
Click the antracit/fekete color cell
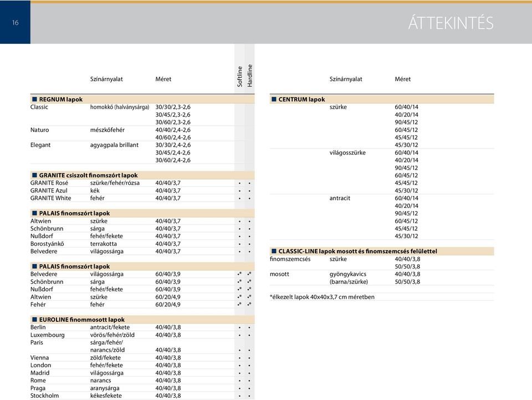click(110, 327)
